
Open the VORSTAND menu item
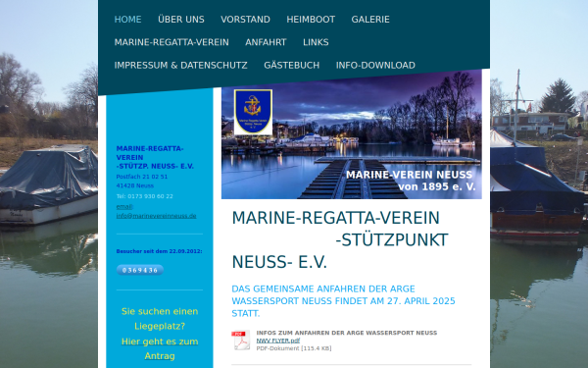click(245, 20)
